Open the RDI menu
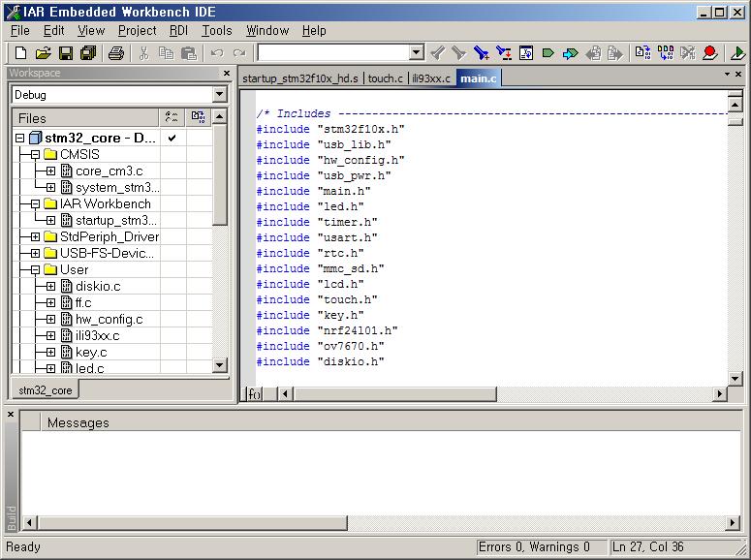 coord(178,31)
